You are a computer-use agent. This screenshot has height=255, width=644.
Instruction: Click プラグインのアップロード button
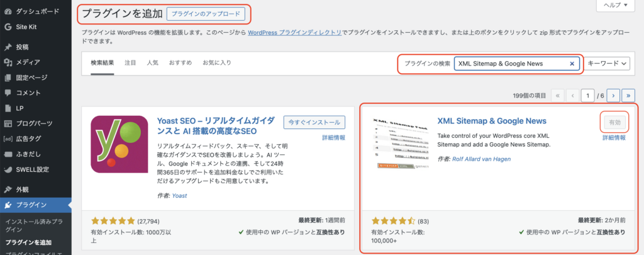click(206, 14)
